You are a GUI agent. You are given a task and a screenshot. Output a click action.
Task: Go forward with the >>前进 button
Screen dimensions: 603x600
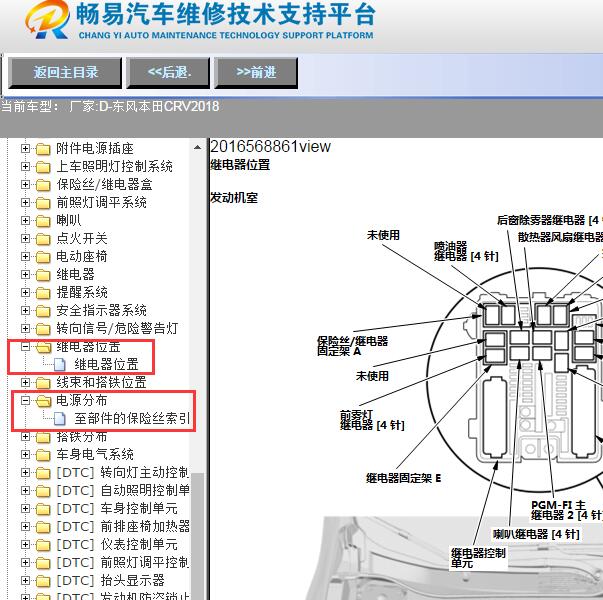point(256,73)
